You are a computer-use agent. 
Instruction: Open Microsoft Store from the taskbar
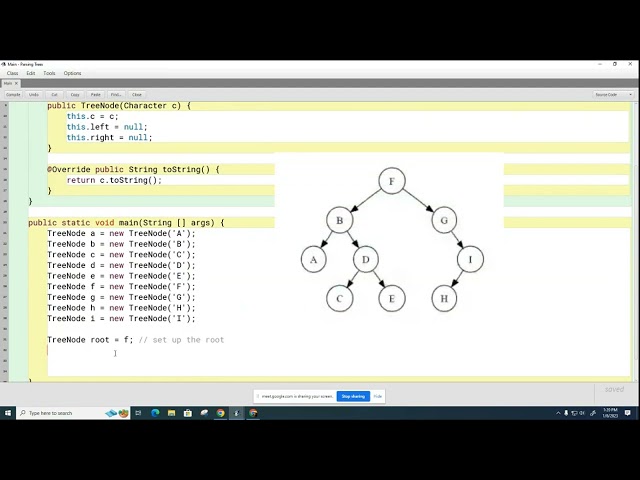point(188,413)
